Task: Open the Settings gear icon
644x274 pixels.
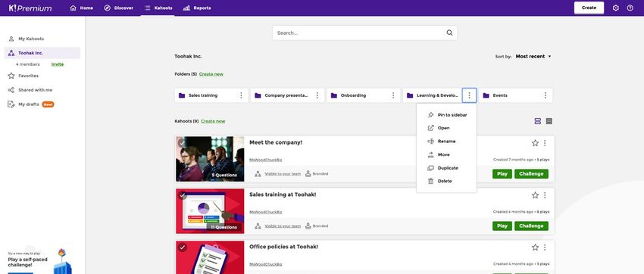Action: pos(616,8)
